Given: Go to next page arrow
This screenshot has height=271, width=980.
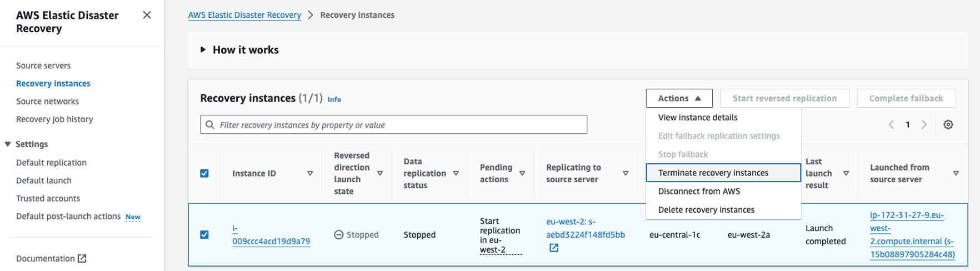Looking at the screenshot, I should [x=924, y=124].
